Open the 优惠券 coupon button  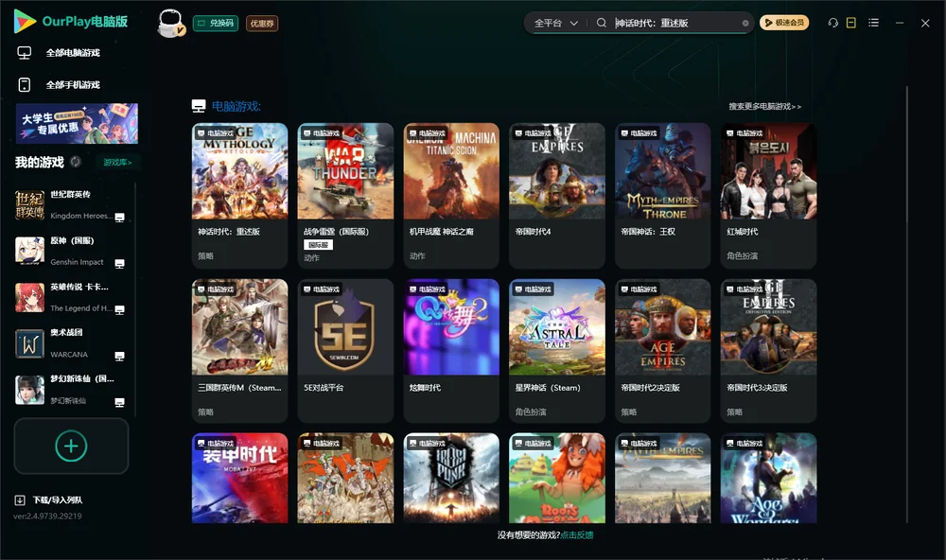tap(262, 23)
